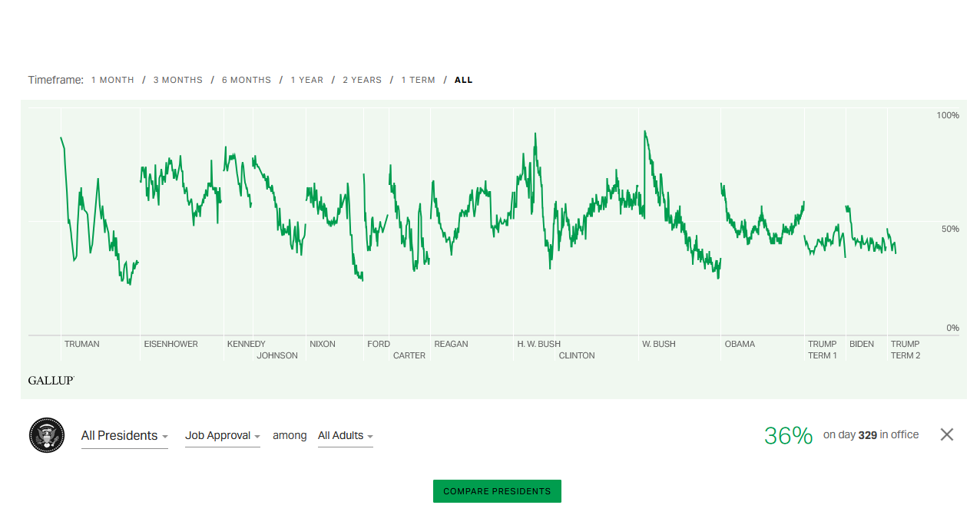Select the 1 Month timeframe
Viewport: 980px width, 515px height.
pyautogui.click(x=112, y=80)
